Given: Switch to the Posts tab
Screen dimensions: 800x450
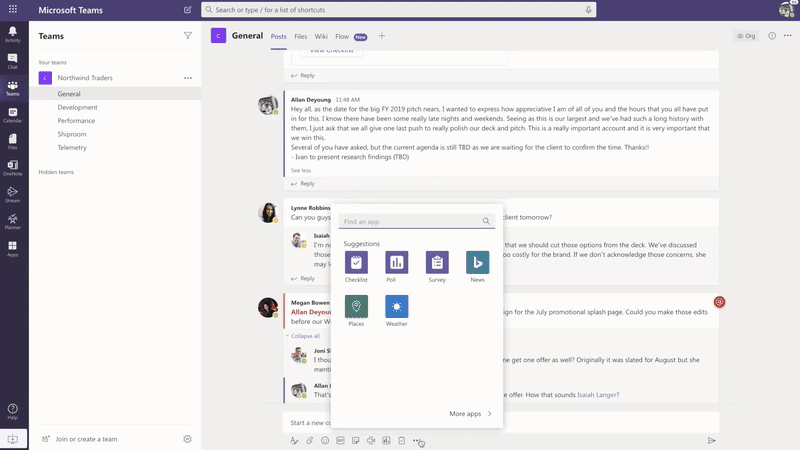Looking at the screenshot, I should tap(279, 36).
